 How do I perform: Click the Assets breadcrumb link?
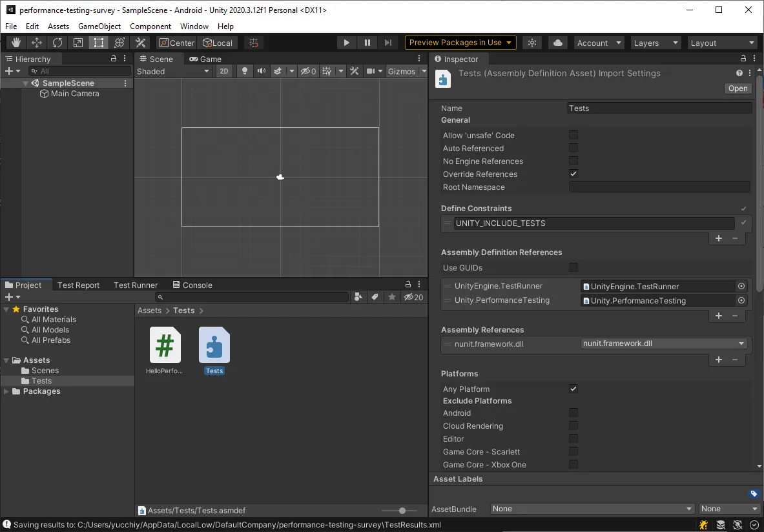click(x=149, y=310)
